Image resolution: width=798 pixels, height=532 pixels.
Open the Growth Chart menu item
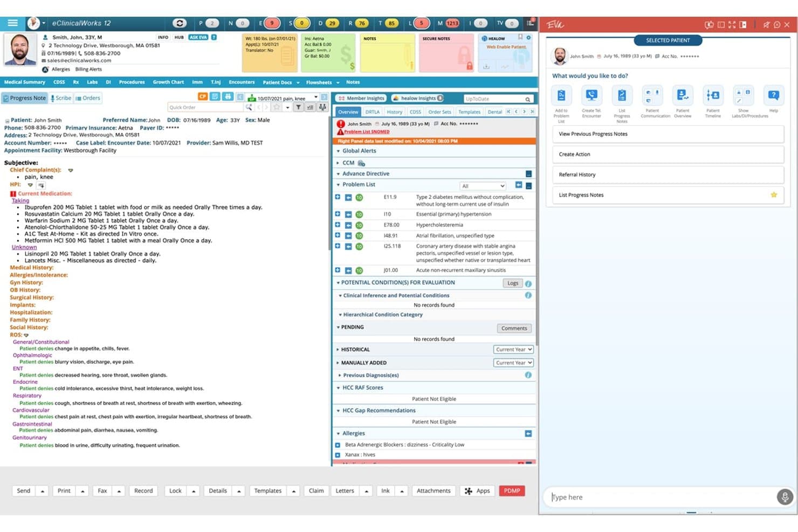168,82
